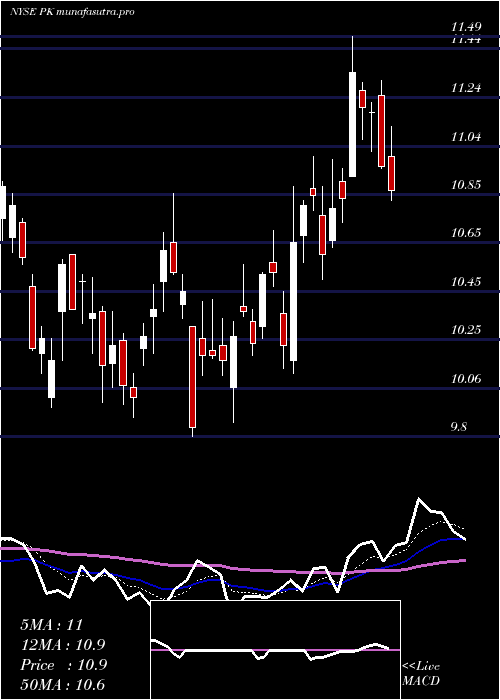Click the 10.25 price label

tap(466, 330)
